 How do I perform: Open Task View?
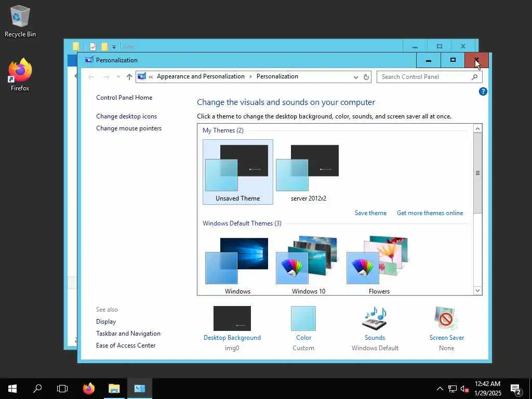click(62, 389)
